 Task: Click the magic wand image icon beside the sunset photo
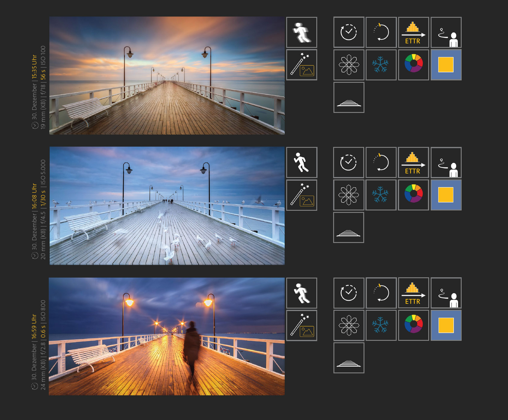302,65
